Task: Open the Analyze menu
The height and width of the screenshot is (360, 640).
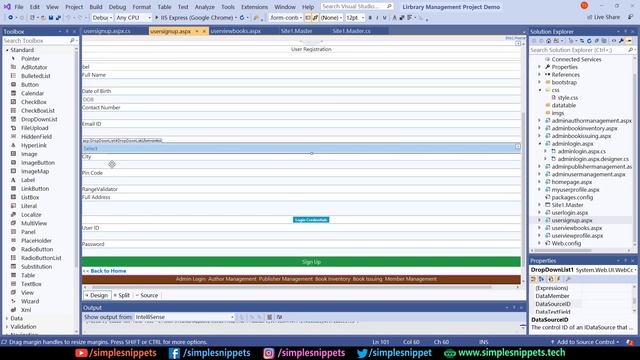Action: click(204, 7)
